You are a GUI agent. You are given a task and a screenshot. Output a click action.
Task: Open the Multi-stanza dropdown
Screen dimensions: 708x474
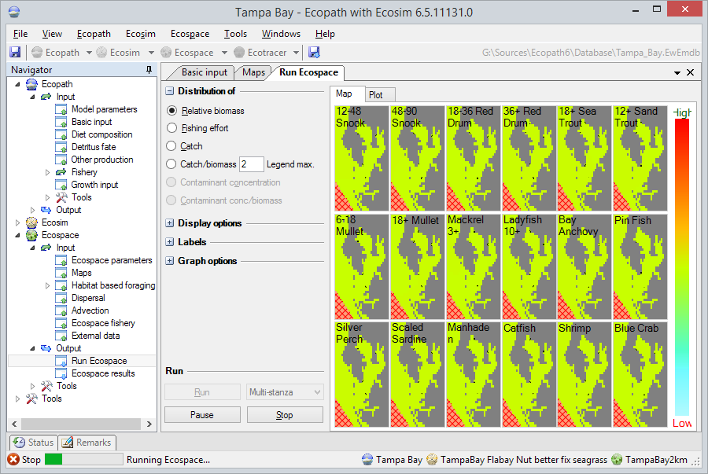[284, 393]
